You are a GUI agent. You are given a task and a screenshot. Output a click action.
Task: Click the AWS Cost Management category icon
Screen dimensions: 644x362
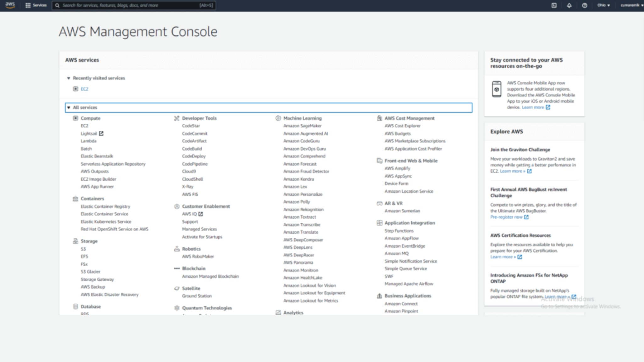click(380, 118)
